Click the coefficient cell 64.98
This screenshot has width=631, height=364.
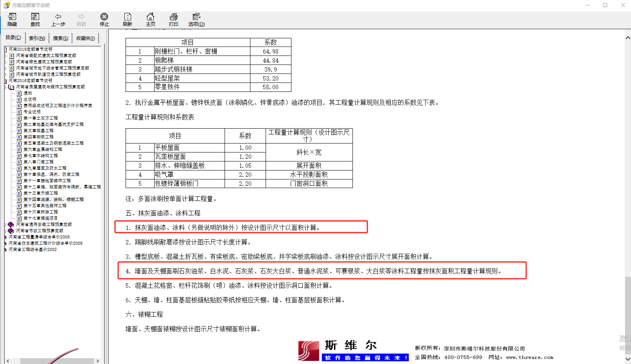(x=271, y=52)
